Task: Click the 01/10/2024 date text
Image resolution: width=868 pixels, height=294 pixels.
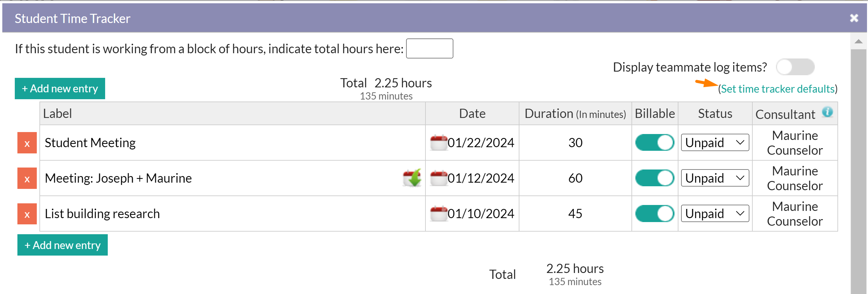Action: point(481,214)
